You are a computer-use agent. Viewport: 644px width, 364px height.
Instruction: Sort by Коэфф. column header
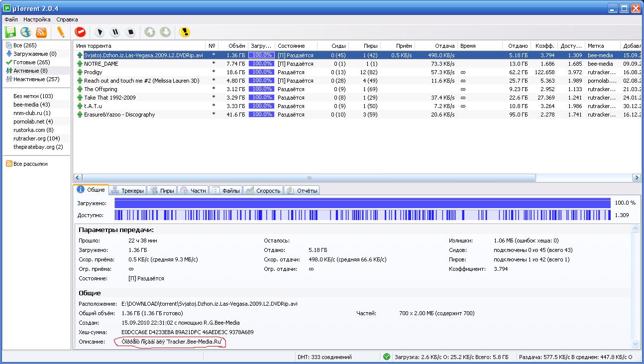click(544, 46)
